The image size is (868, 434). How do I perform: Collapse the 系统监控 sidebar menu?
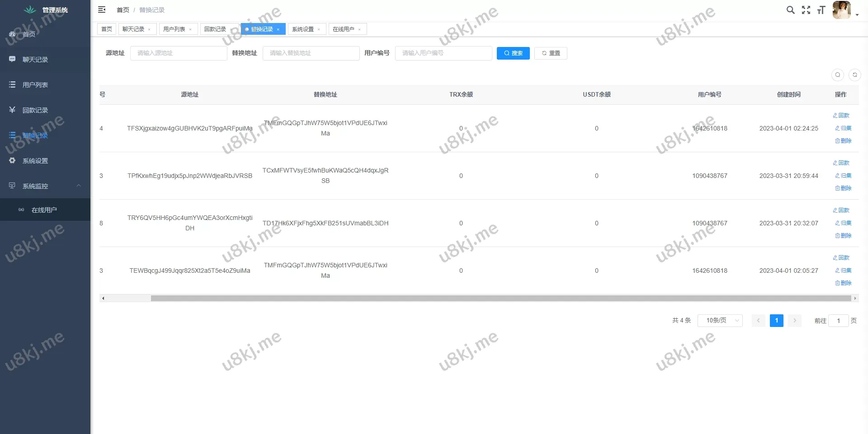45,186
